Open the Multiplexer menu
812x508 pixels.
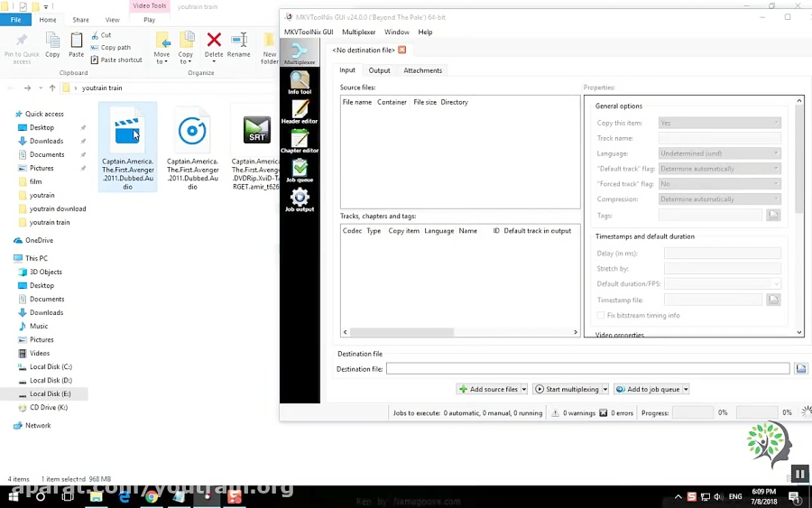coord(358,32)
